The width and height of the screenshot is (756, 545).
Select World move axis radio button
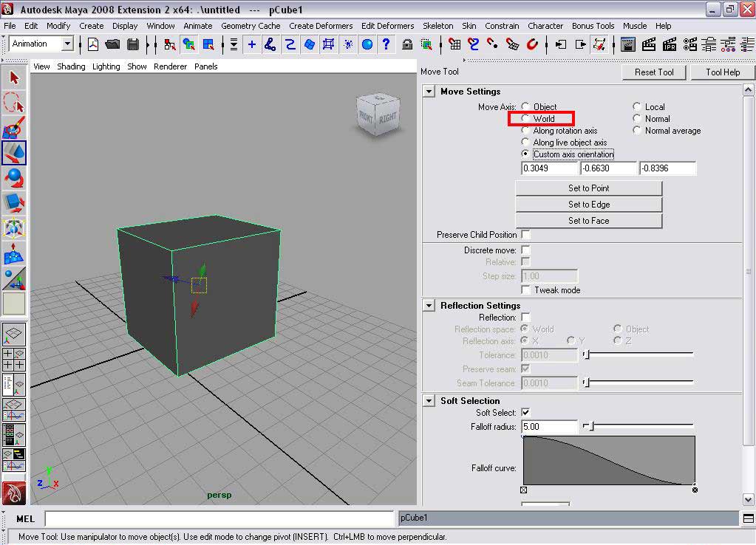[x=525, y=119]
